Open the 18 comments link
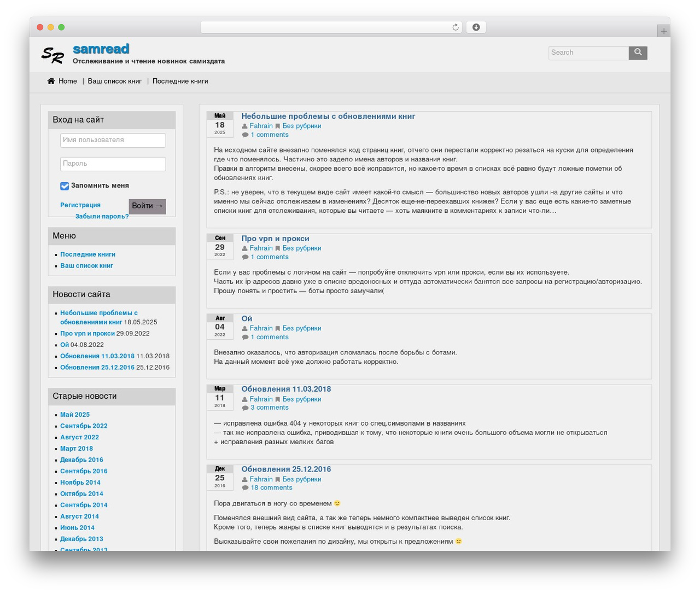The height and width of the screenshot is (593, 700). pos(271,488)
